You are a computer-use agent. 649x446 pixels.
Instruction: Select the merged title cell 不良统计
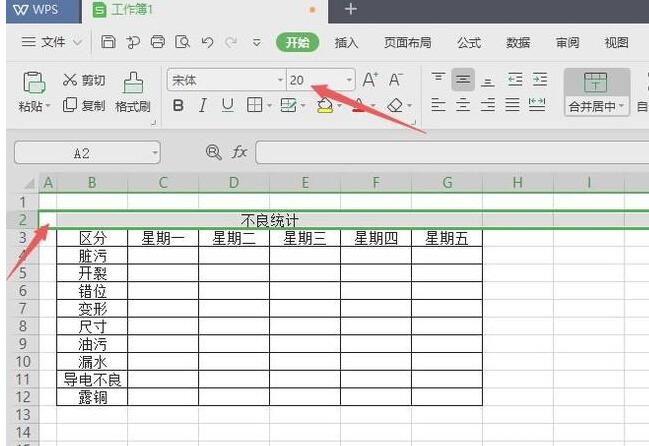(270, 220)
